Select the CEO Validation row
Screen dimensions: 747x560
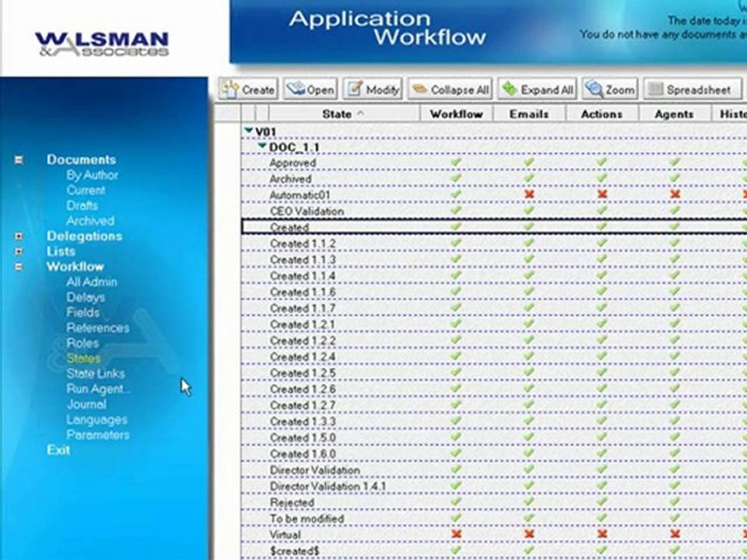(494, 212)
